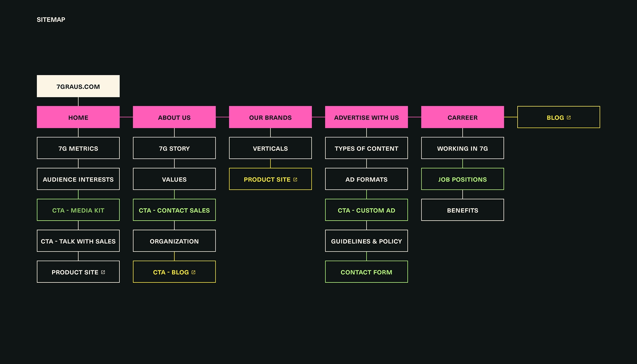Select the VERTICALS node
Image resolution: width=637 pixels, height=364 pixels.
pyautogui.click(x=270, y=148)
